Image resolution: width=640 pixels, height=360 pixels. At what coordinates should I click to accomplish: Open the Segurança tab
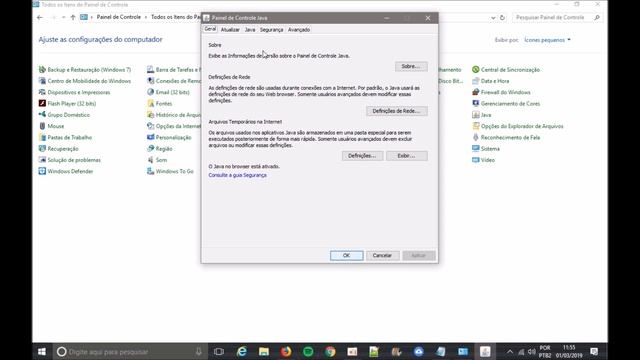coord(271,30)
